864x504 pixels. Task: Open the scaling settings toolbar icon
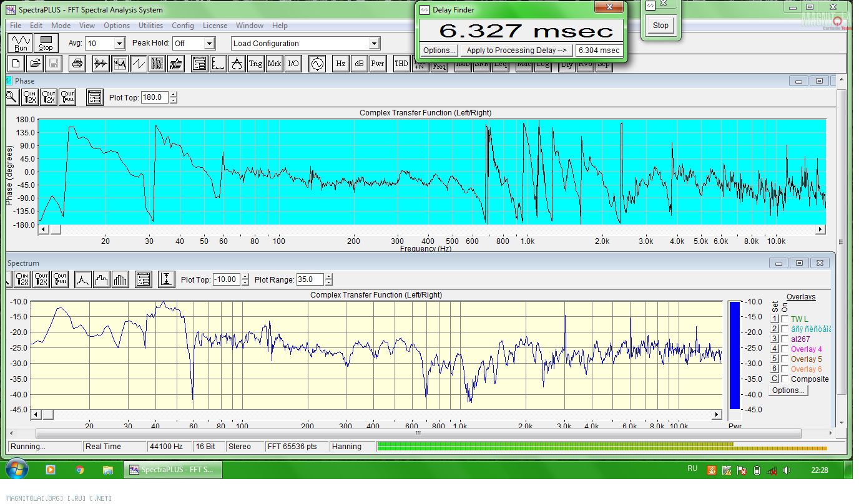tap(218, 63)
